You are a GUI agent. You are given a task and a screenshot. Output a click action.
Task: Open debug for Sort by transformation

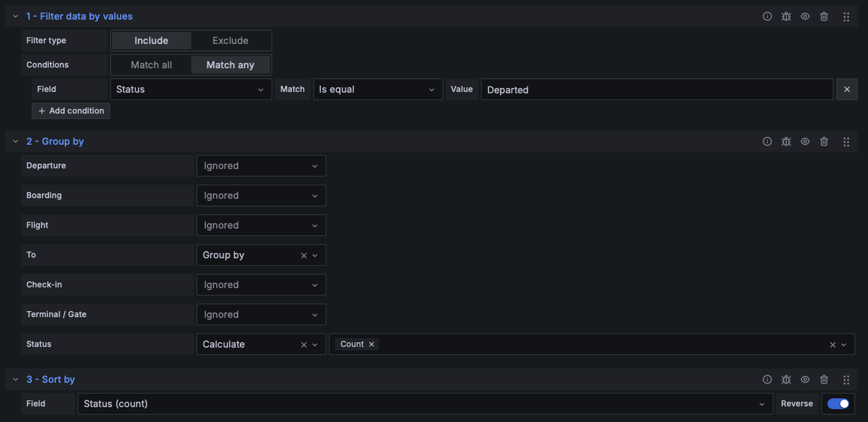click(786, 380)
